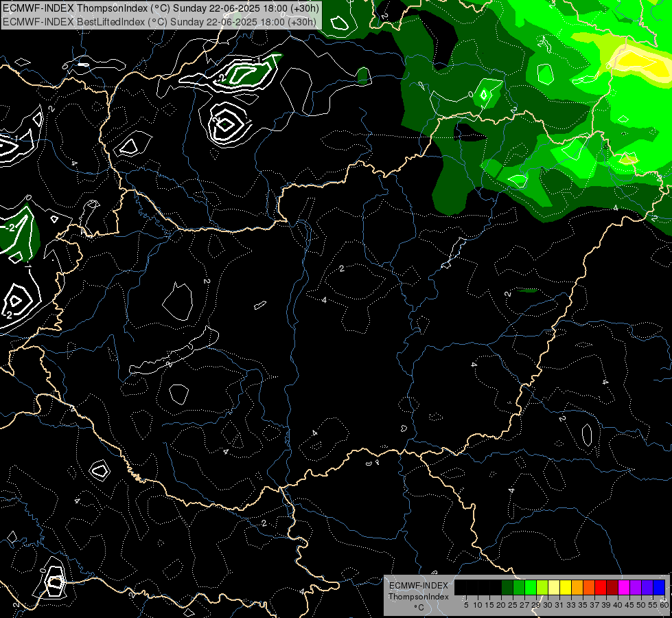Click legend tick label 40
The image size is (672, 618).
618,605
